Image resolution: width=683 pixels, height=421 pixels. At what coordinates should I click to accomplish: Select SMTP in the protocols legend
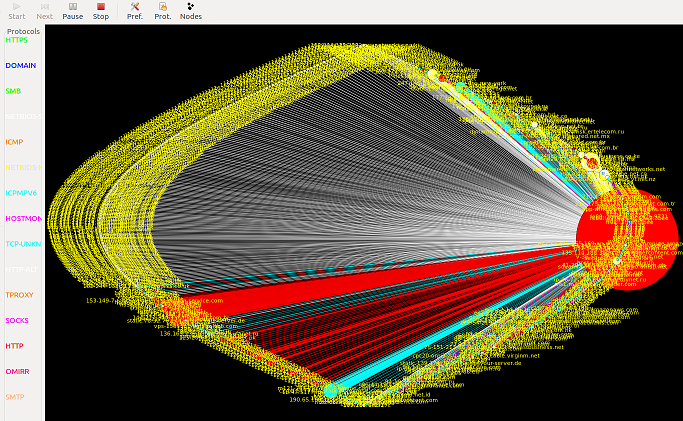tap(15, 397)
